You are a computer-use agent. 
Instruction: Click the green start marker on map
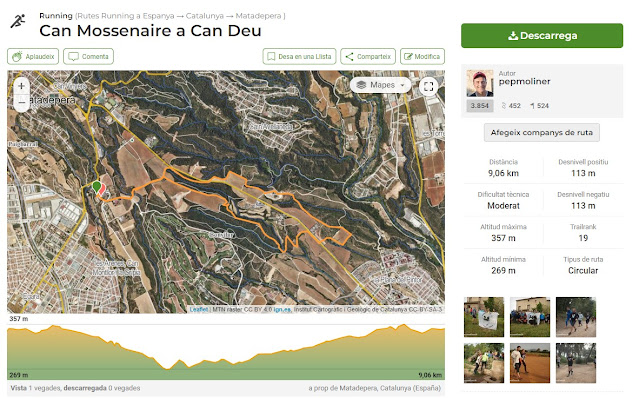[x=96, y=187]
